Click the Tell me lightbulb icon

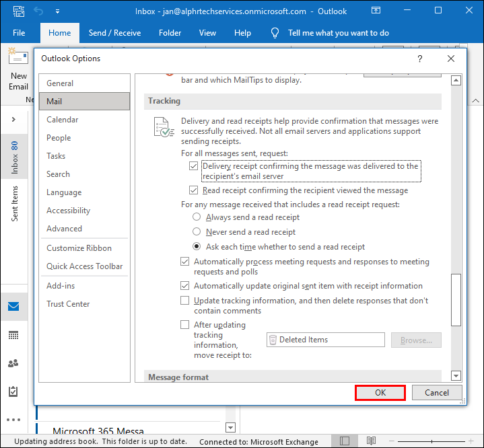tap(275, 33)
